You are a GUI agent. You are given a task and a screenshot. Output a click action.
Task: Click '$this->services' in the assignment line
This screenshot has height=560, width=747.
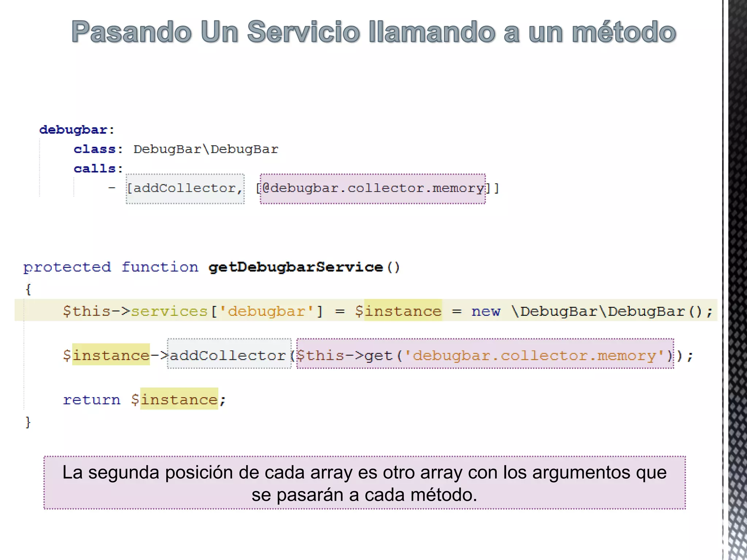(x=135, y=311)
